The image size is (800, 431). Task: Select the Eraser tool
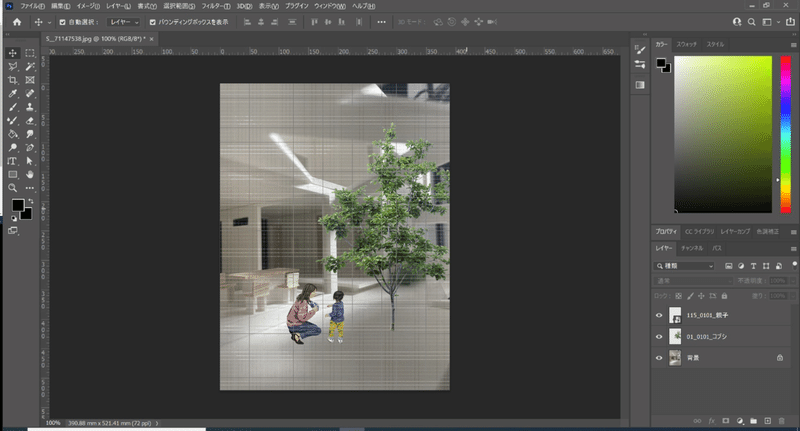(x=30, y=120)
